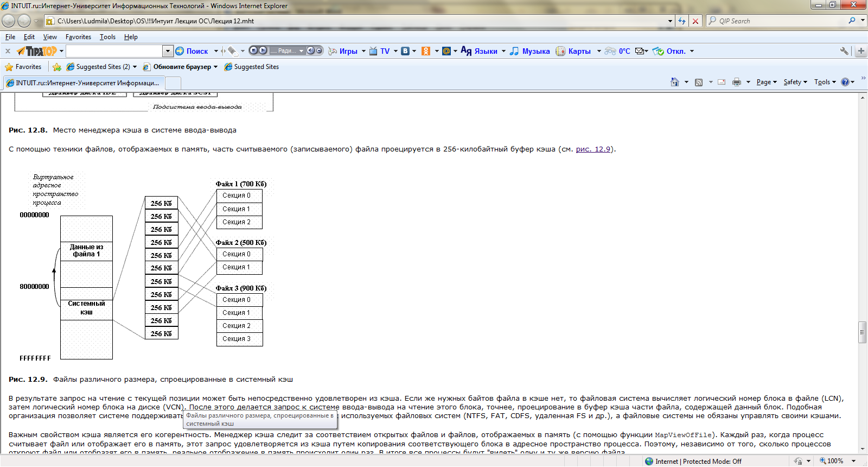Expand the Safety menu dropdown
868x467 pixels.
point(795,82)
